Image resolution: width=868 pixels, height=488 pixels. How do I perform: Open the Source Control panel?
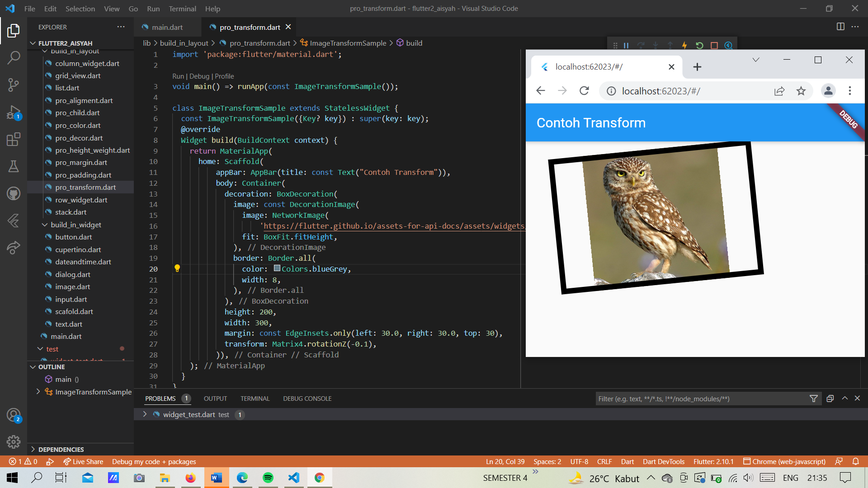[14, 85]
